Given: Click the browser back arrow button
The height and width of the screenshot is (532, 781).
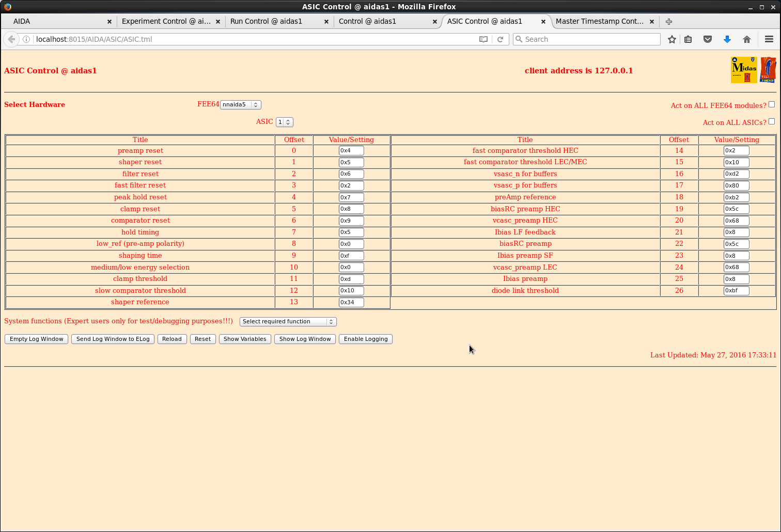Looking at the screenshot, I should click(11, 39).
